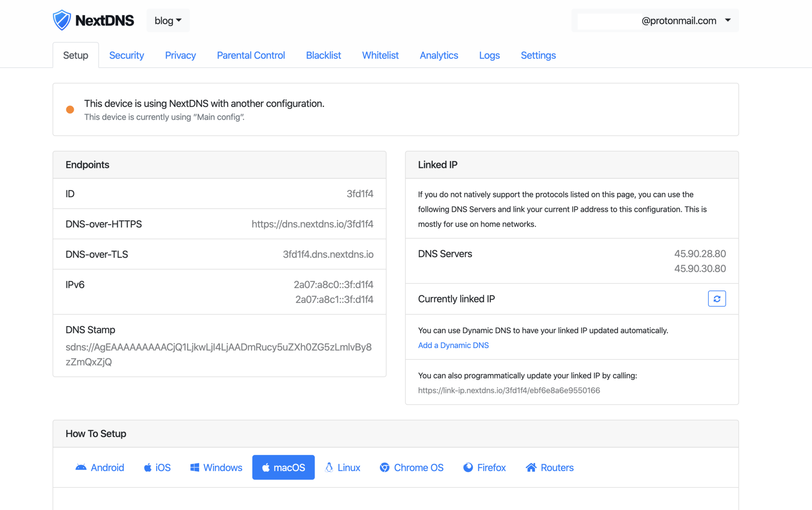View Chrome OS setup instructions

pos(411,467)
